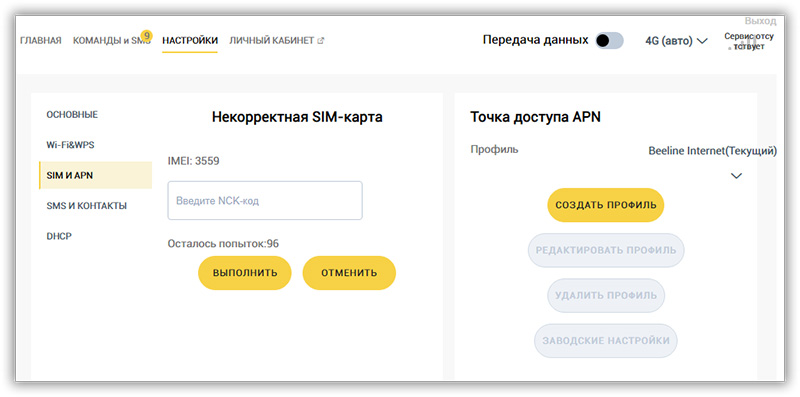
Task: Open Wi-Fi&WPS settings section
Action: [x=70, y=145]
